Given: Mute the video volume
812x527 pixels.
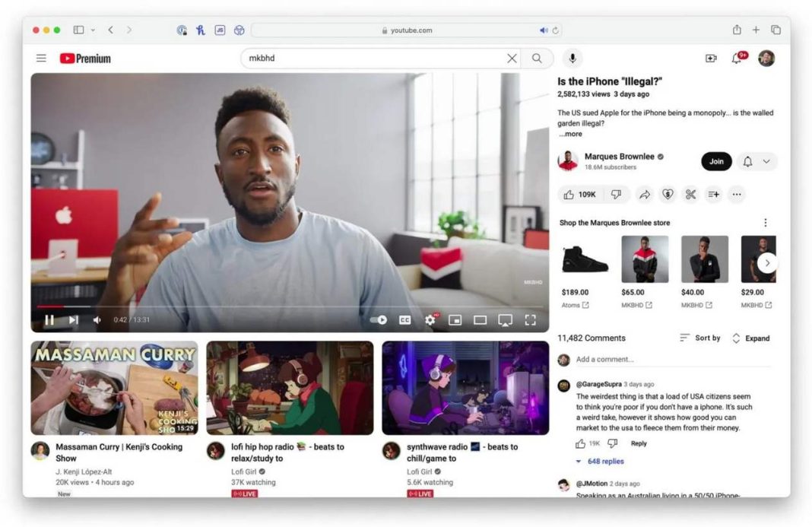Looking at the screenshot, I should 97,320.
